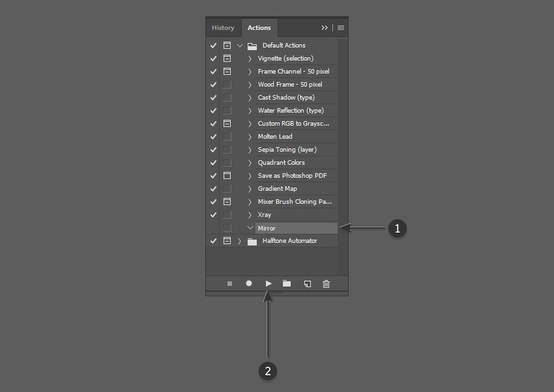Create a new action set with the folder icon
The image size is (554, 392).
coord(287,283)
